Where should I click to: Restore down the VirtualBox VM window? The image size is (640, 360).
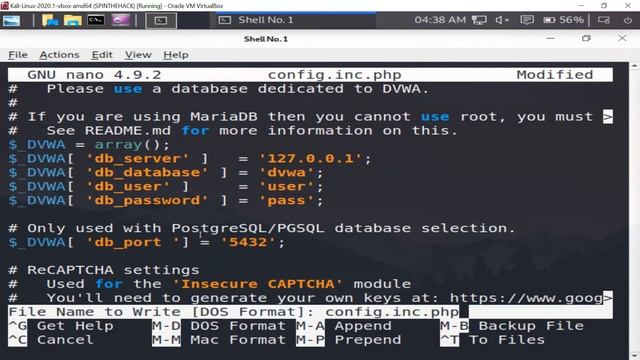[604, 5]
